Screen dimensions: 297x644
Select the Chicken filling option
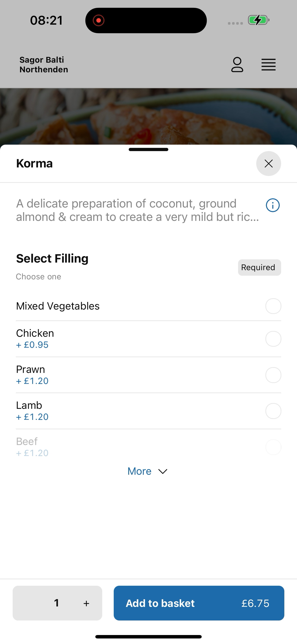pyautogui.click(x=148, y=339)
